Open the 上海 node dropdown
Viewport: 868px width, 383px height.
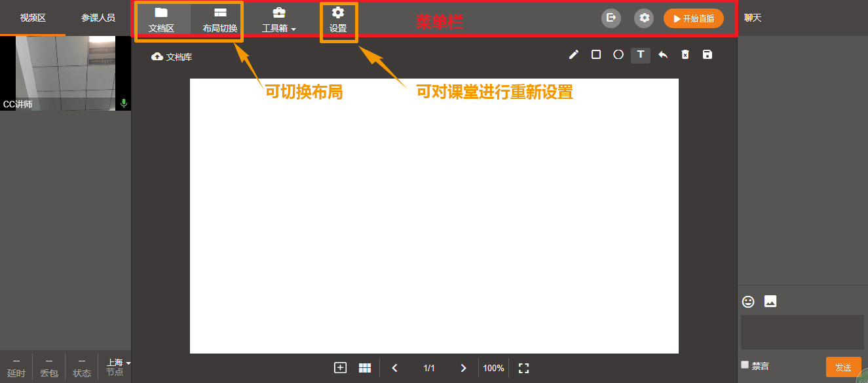click(119, 363)
